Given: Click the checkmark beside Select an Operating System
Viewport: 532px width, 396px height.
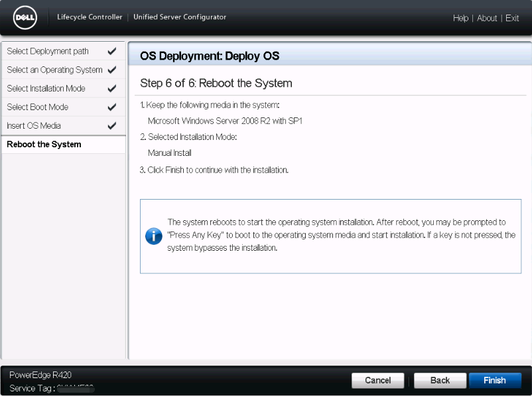Looking at the screenshot, I should [111, 70].
